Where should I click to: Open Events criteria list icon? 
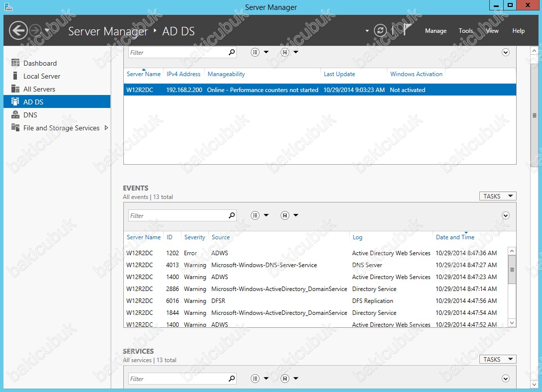pyautogui.click(x=255, y=215)
